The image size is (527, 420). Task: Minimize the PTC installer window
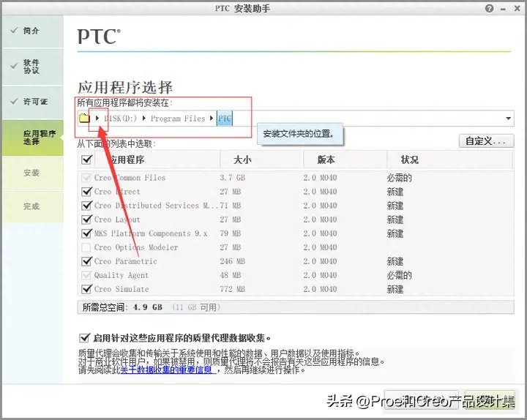click(x=503, y=9)
